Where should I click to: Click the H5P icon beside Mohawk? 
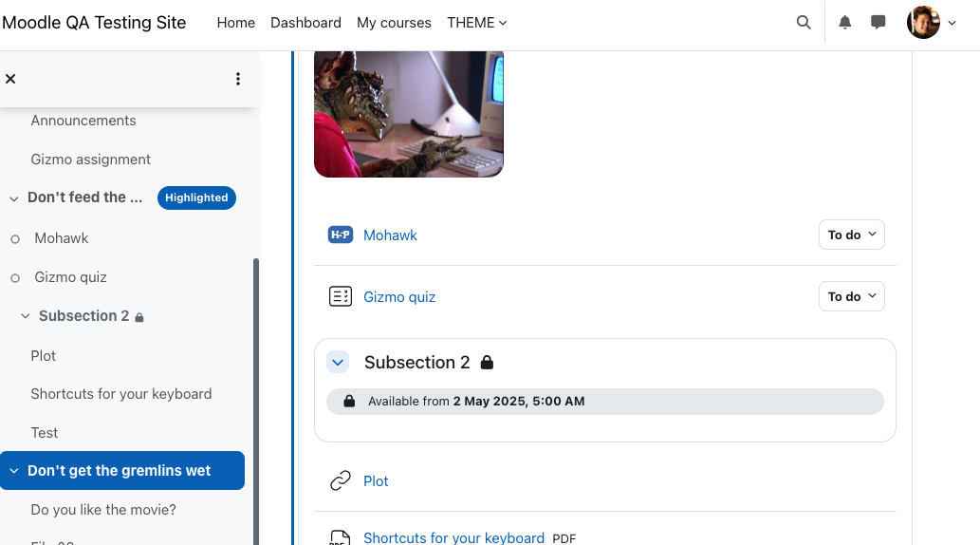[341, 235]
